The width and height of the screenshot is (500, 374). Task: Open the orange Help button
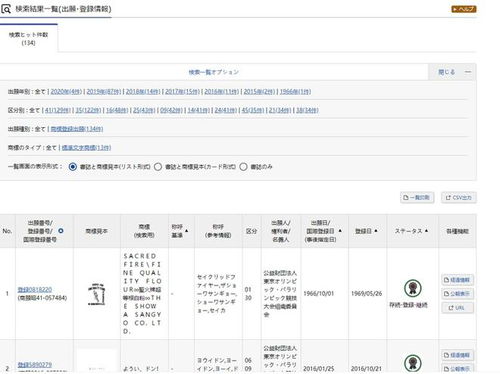click(464, 9)
